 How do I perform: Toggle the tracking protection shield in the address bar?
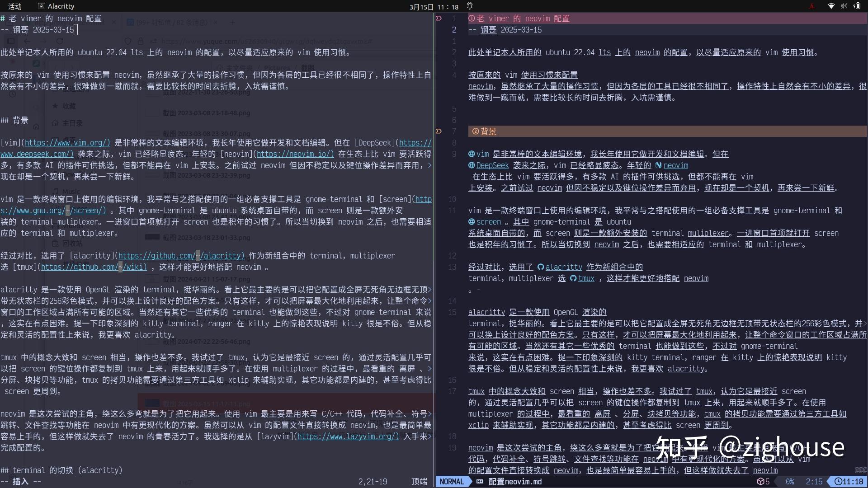point(127,41)
